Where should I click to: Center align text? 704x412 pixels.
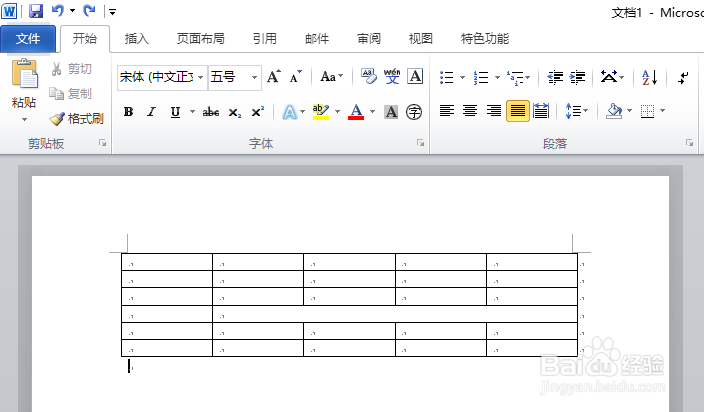[470, 111]
